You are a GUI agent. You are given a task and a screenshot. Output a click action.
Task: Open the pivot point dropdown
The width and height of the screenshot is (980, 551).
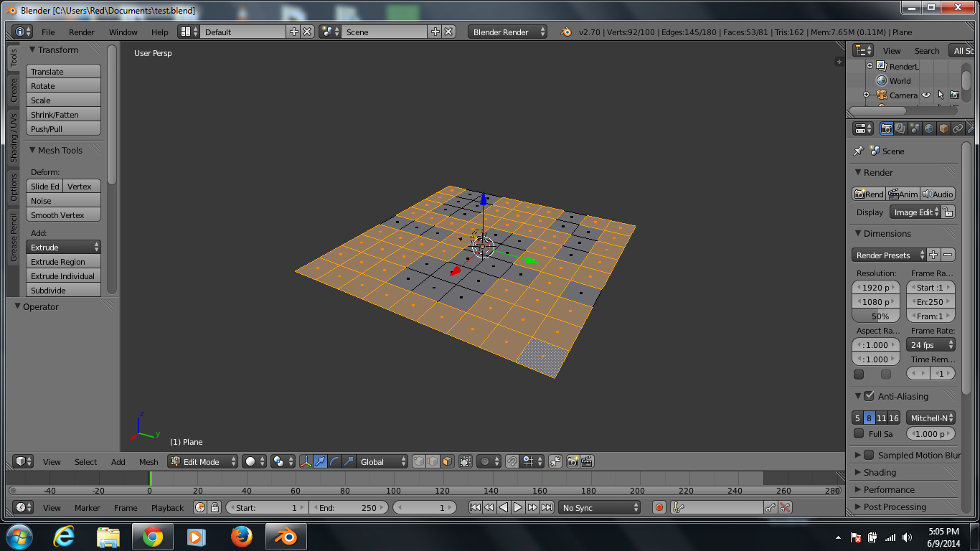point(283,461)
